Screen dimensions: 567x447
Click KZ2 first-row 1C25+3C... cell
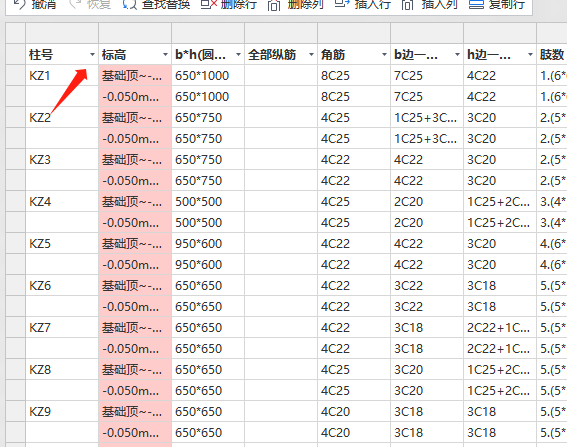coord(427,118)
